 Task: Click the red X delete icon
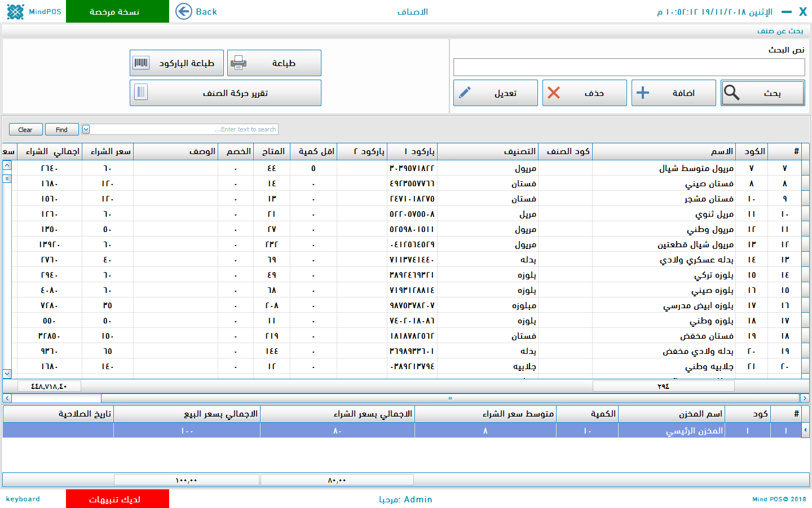[x=554, y=93]
